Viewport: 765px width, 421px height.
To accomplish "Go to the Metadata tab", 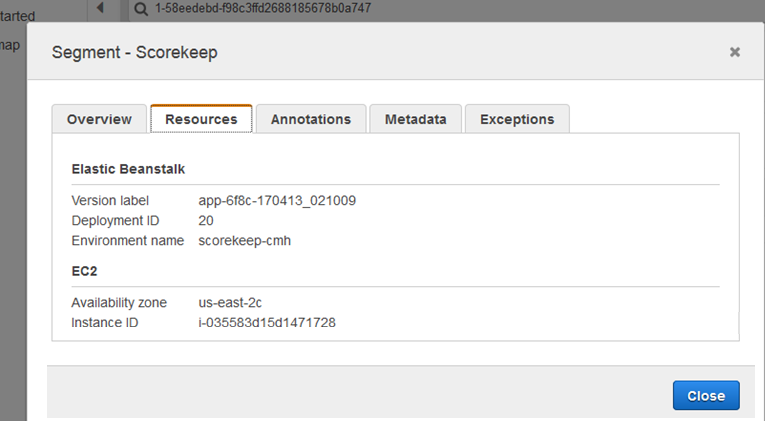I will click(415, 119).
